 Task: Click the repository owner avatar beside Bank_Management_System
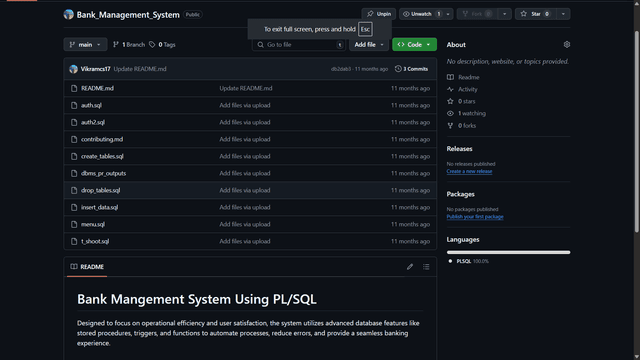click(x=69, y=14)
